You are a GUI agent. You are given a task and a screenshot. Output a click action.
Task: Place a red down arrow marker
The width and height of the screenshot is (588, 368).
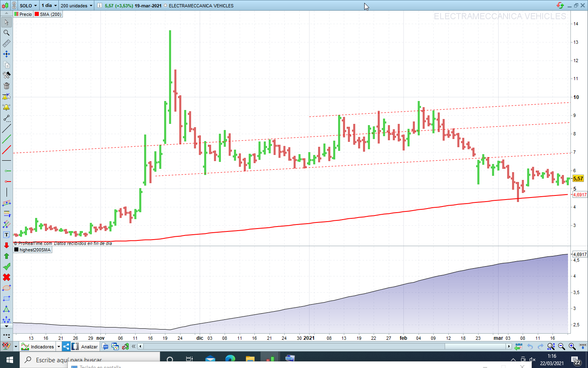7,245
